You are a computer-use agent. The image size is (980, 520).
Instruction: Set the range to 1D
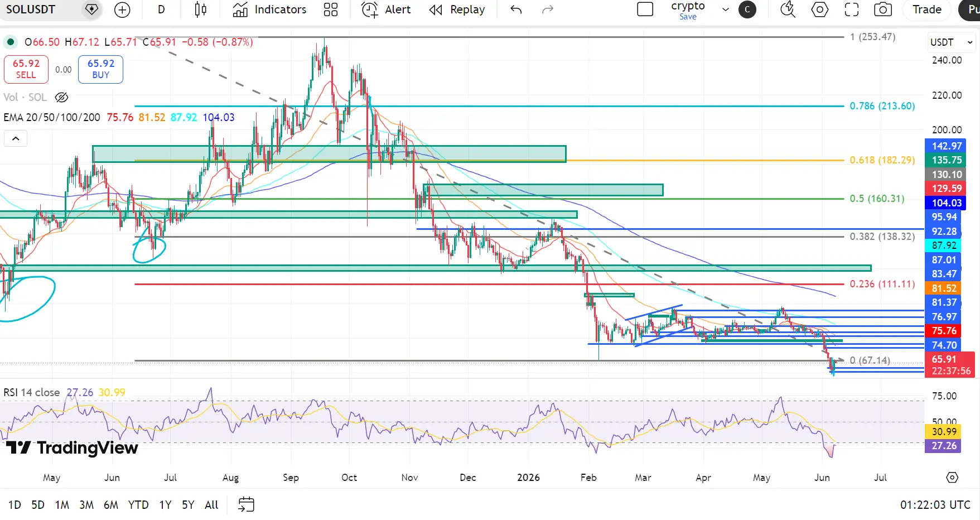coord(15,505)
